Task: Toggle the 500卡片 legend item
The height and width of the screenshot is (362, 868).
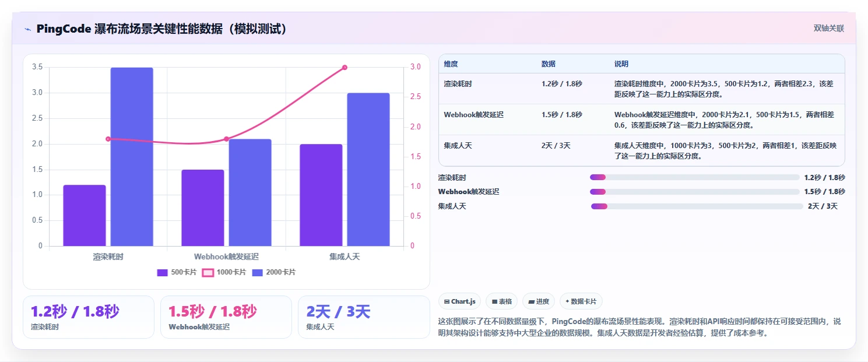Action: pyautogui.click(x=177, y=272)
